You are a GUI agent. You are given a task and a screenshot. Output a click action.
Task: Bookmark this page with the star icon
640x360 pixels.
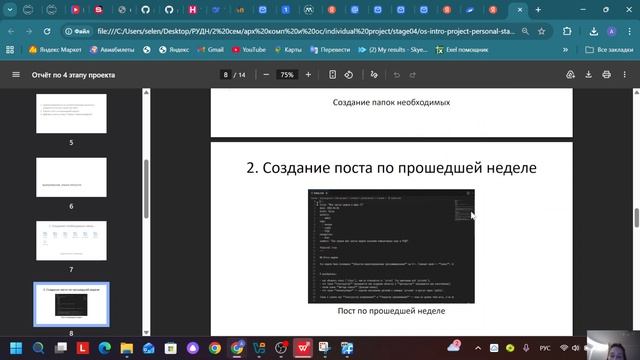click(541, 31)
